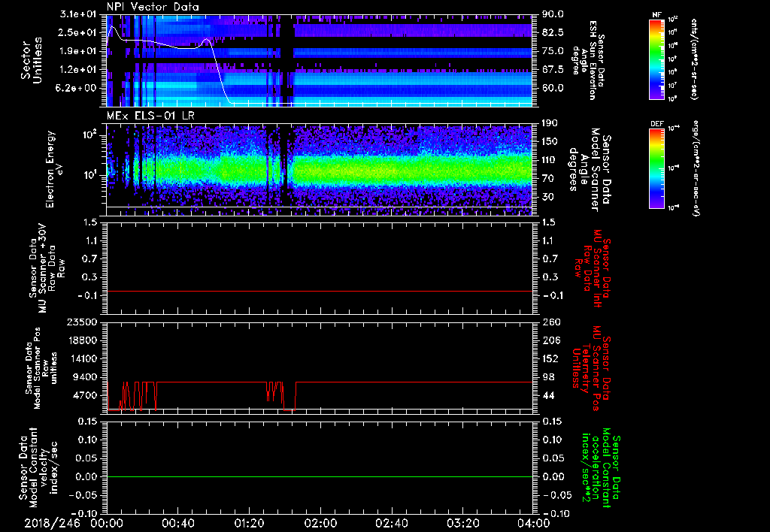
Task: Click the 110 scanner angle tick value
Action: [550, 160]
